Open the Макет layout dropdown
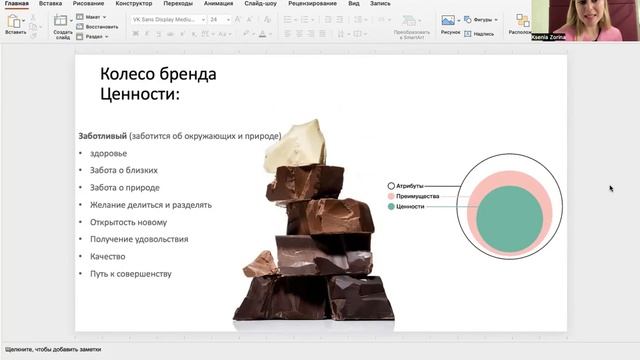The width and height of the screenshot is (640, 360). coord(92,17)
